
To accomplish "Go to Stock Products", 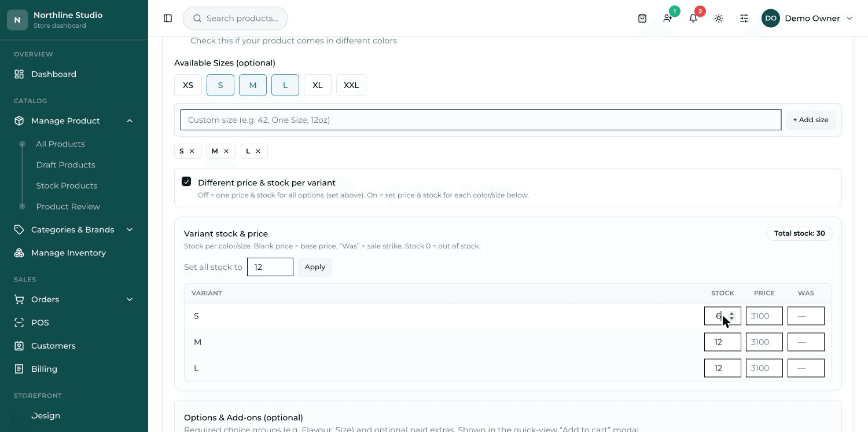I will coord(67,185).
